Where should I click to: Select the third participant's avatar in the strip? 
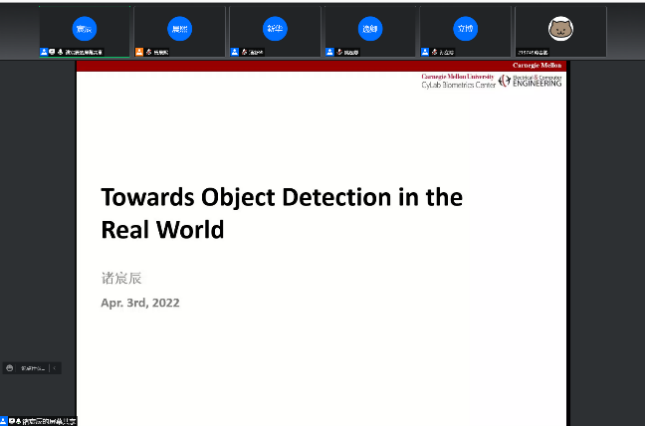point(274,29)
